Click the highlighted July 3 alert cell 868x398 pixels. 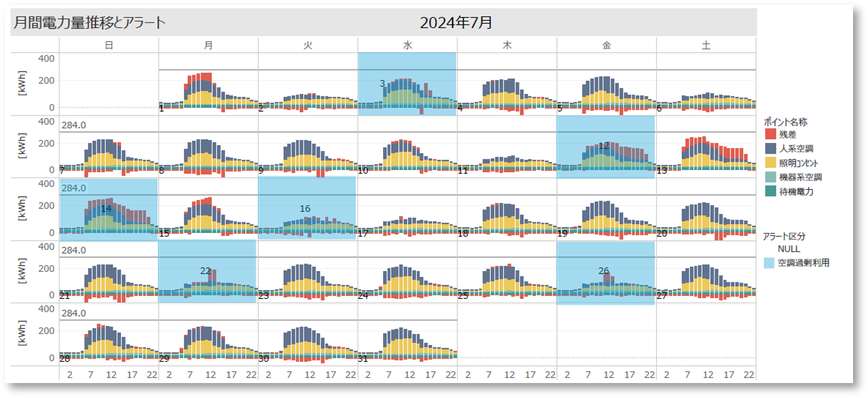click(x=407, y=84)
